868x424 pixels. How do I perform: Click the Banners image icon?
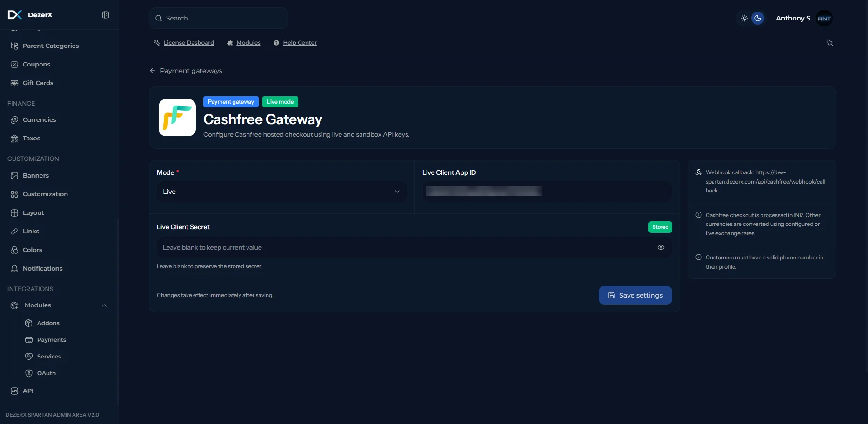click(14, 175)
